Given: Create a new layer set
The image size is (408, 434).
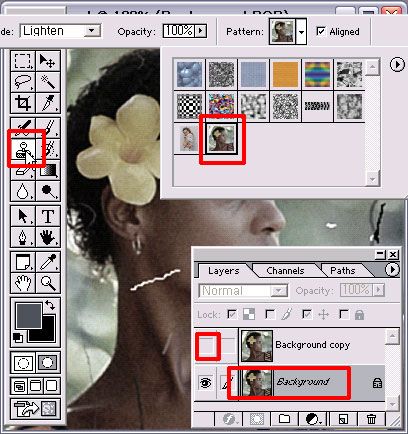Looking at the screenshot, I should click(x=284, y=419).
